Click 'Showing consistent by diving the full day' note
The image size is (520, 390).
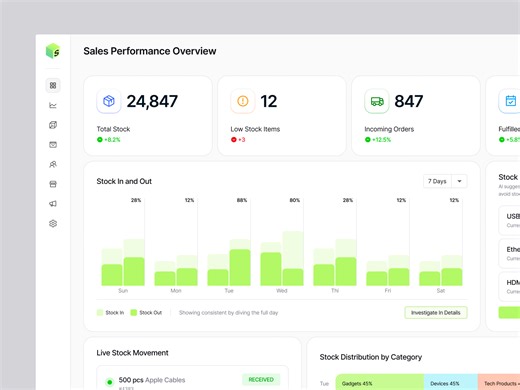point(228,313)
